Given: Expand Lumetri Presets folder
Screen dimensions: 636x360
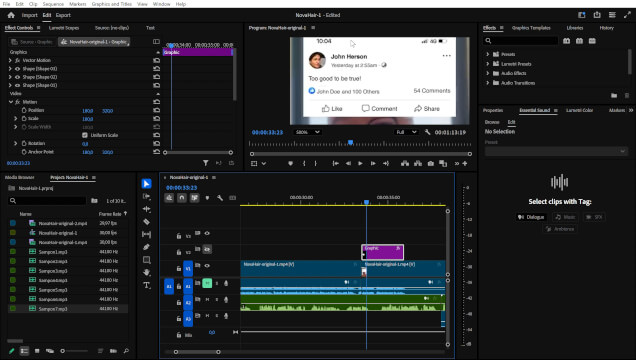Looking at the screenshot, I should pos(488,64).
